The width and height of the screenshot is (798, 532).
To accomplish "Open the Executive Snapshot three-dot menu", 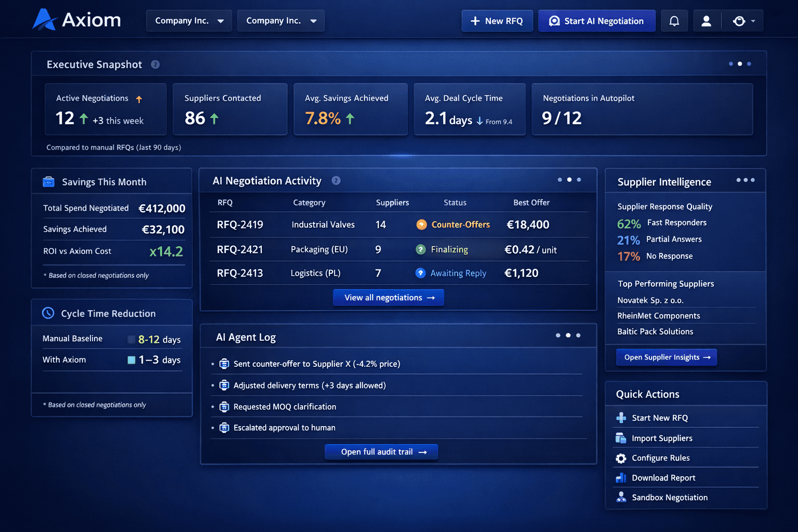I will [739, 63].
